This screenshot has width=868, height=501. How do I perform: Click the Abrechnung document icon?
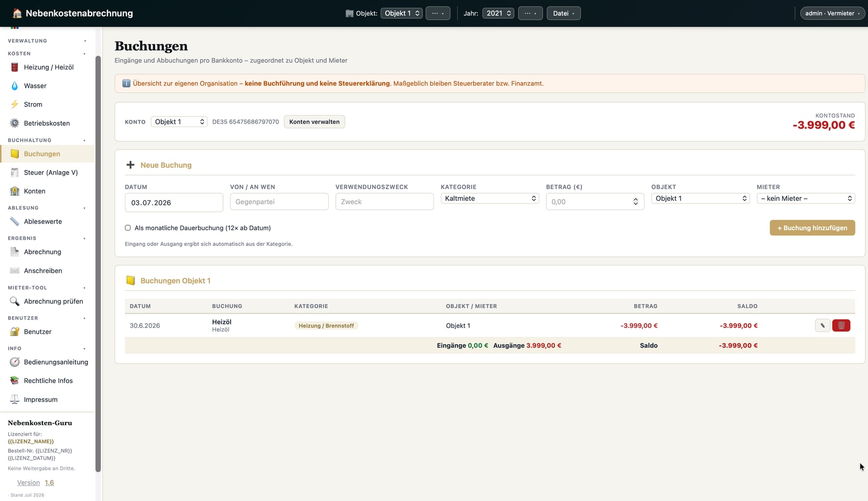point(15,252)
